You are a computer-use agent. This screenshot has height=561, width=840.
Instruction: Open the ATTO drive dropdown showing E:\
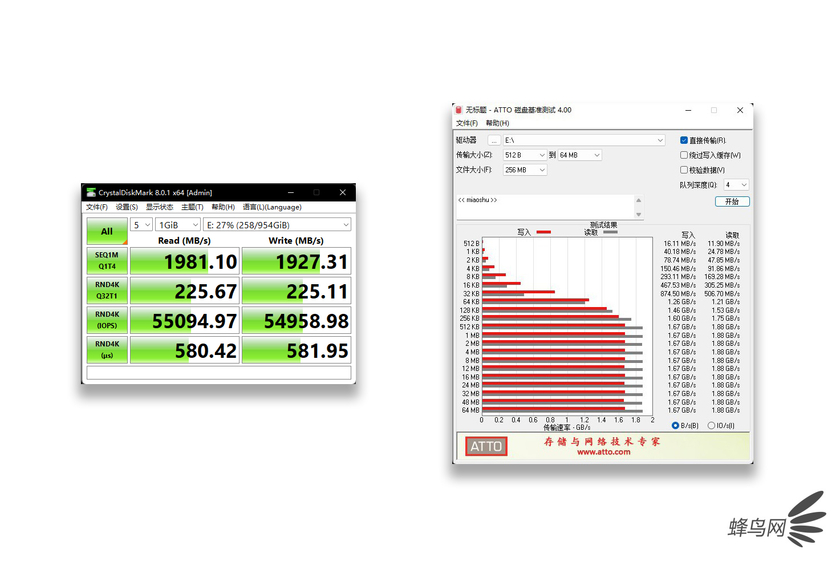584,140
